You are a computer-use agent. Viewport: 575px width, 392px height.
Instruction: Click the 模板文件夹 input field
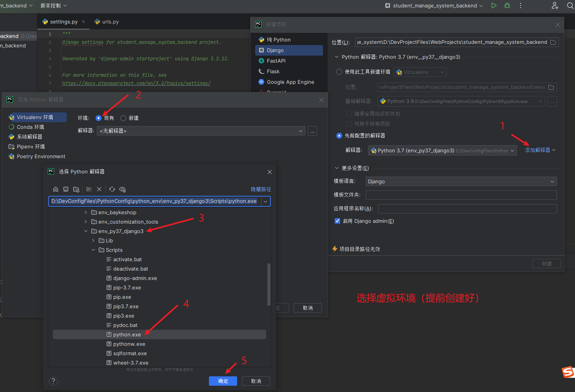pos(461,195)
